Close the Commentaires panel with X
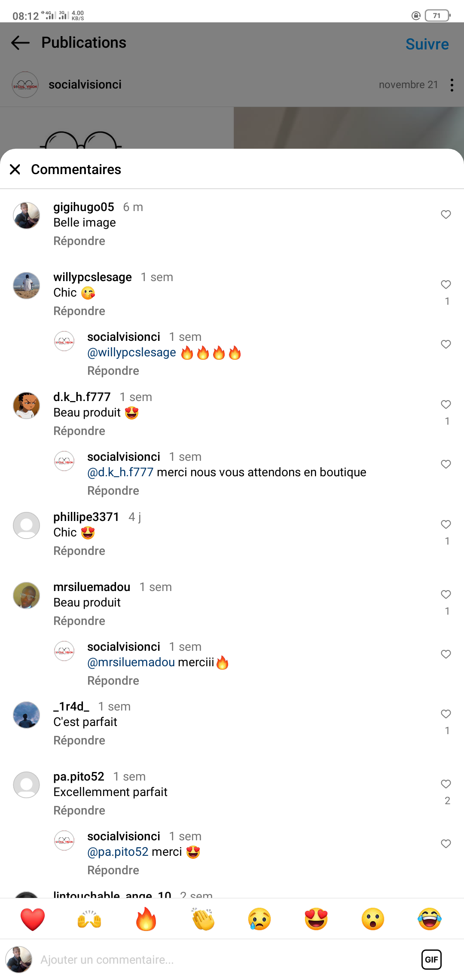Screen dimensions: 464x980 (15, 169)
